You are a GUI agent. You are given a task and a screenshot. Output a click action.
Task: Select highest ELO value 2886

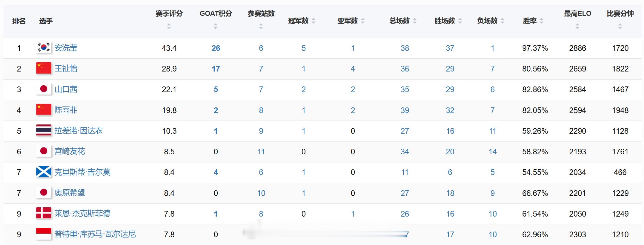pos(577,48)
